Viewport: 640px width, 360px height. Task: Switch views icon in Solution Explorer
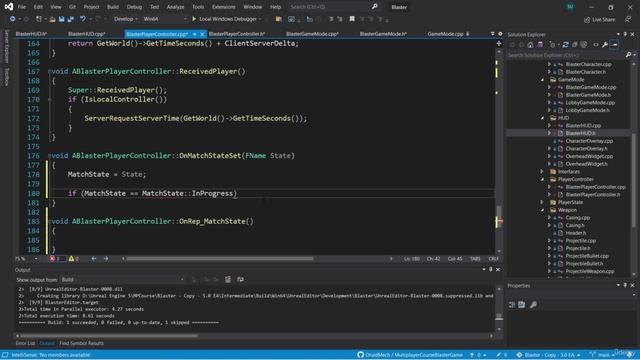pos(540,44)
